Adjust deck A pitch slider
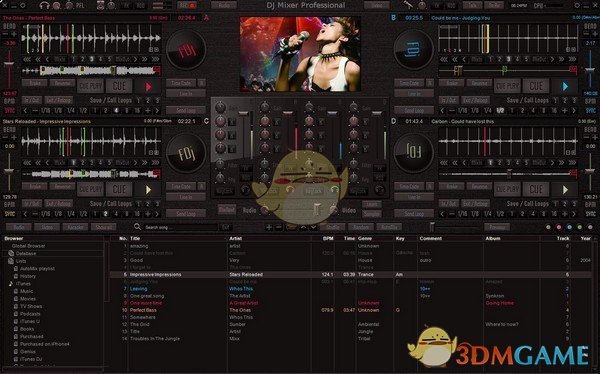This screenshot has height=374, width=600. [x=8, y=64]
